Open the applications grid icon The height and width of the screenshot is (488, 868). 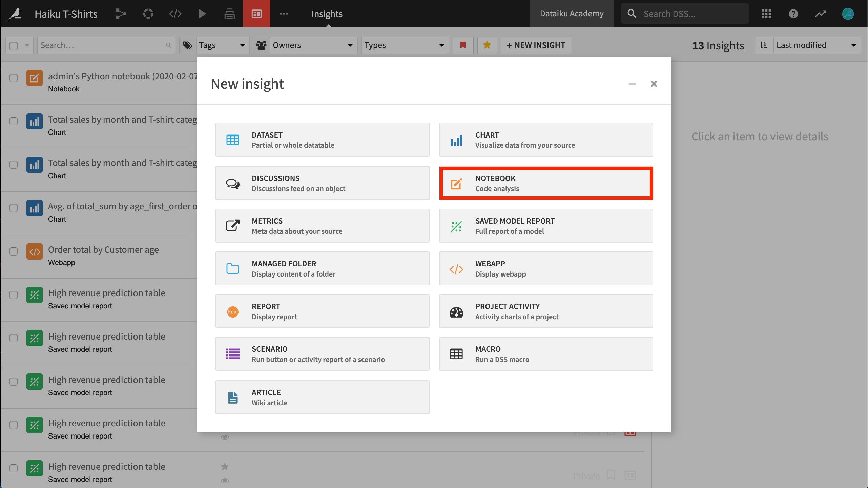766,14
